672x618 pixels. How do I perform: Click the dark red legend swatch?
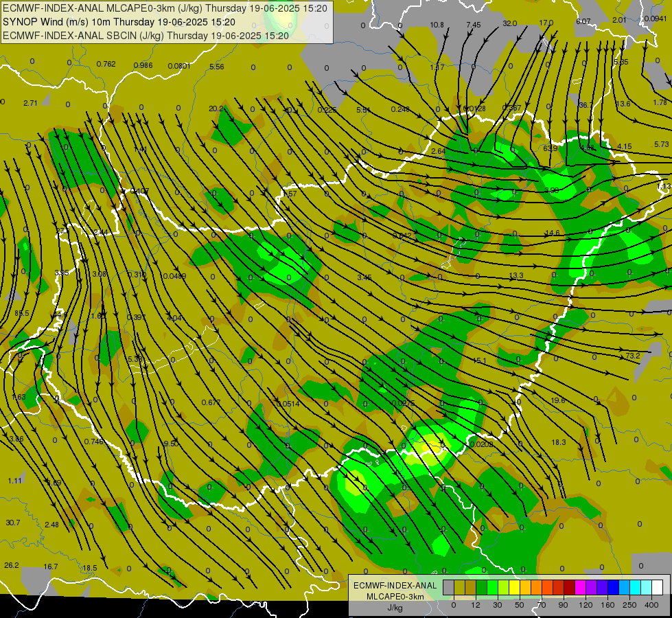pyautogui.click(x=570, y=587)
